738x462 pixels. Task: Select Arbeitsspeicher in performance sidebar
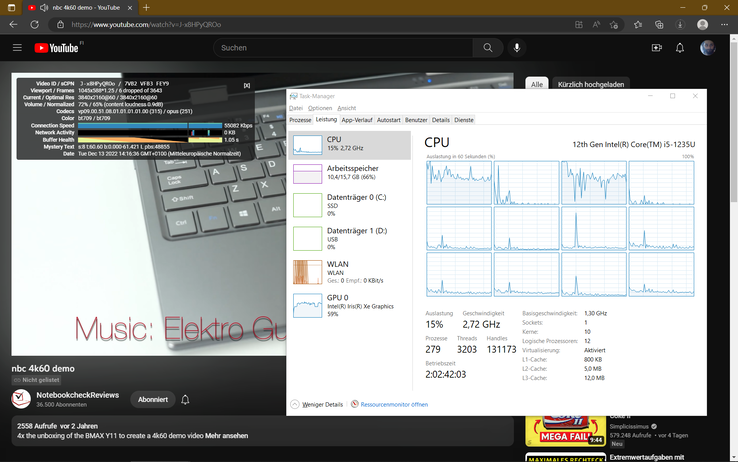[349, 174]
